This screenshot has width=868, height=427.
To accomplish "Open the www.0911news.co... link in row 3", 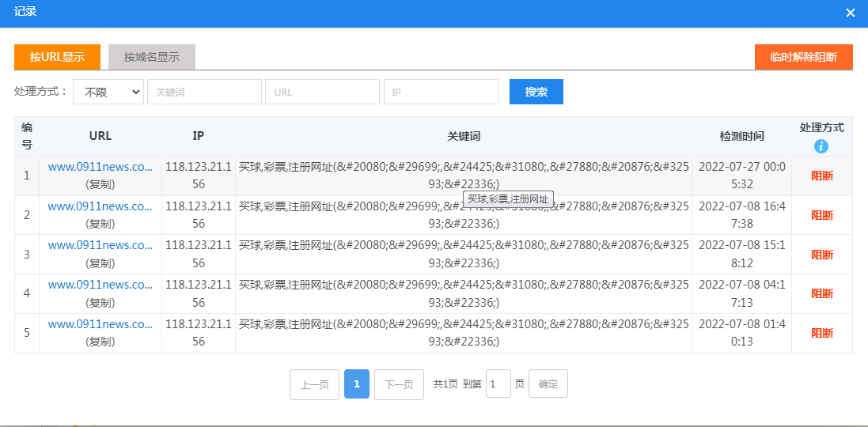I will [x=100, y=245].
